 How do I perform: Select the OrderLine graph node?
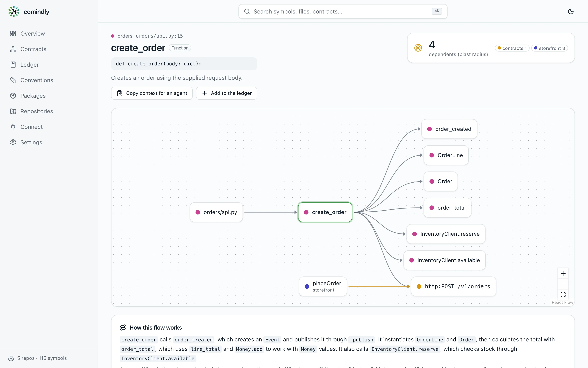pyautogui.click(x=446, y=155)
